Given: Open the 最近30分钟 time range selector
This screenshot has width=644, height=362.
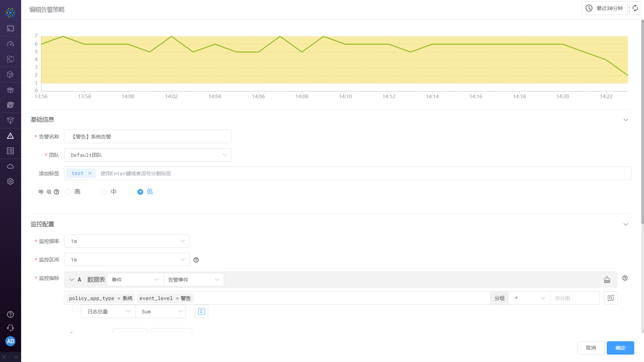Looking at the screenshot, I should (x=604, y=8).
